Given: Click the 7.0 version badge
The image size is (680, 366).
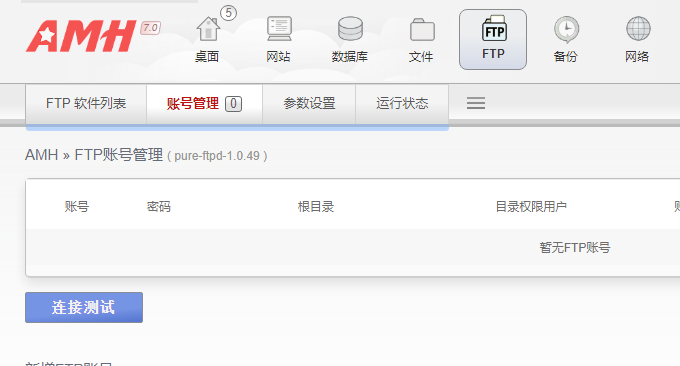Looking at the screenshot, I should [x=150, y=28].
